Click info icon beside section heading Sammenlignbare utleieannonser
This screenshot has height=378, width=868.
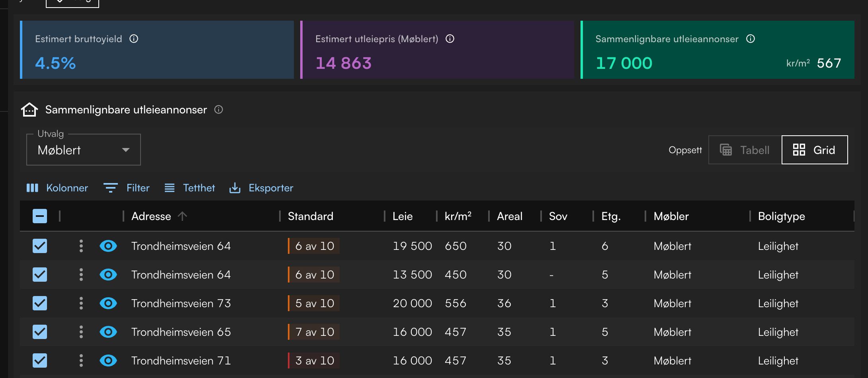tap(219, 109)
